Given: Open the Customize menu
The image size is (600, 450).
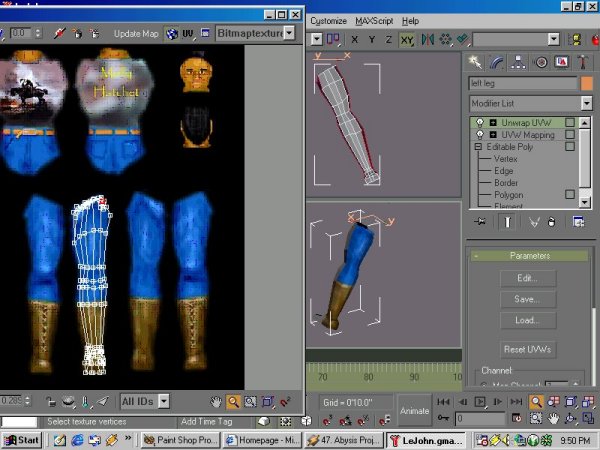Looking at the screenshot, I should [x=328, y=21].
